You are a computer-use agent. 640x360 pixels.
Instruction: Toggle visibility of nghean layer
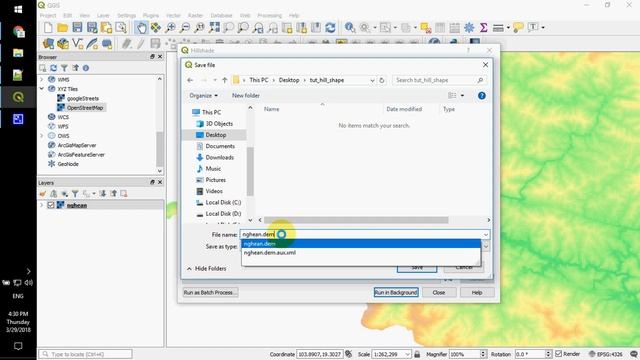click(51, 205)
